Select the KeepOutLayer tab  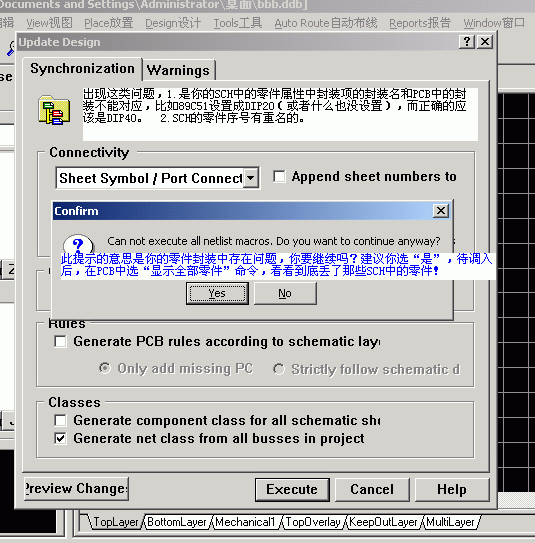pos(383,522)
